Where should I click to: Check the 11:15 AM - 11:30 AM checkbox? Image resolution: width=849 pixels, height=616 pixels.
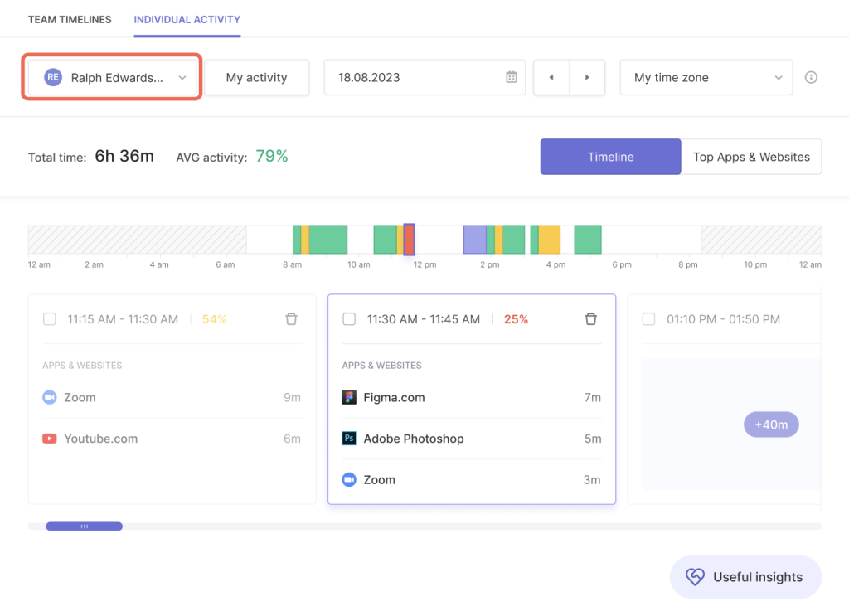(50, 318)
